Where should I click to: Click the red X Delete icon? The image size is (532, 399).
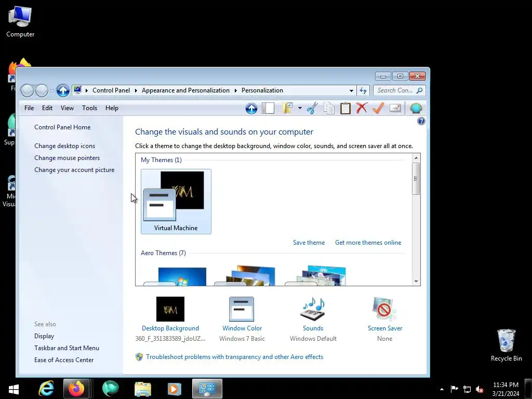tap(362, 108)
